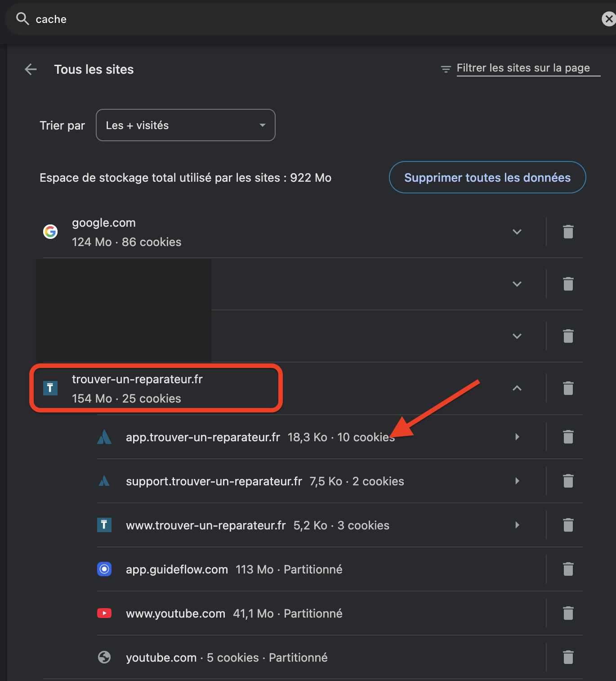Delete youtube.com 5 cookies partitioned data
Viewport: 616px width, 681px height.
(568, 657)
